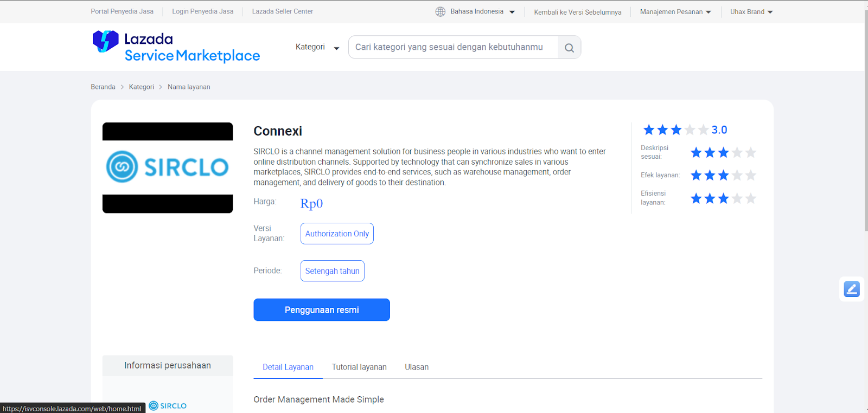Select the Authorization Only version option
Image resolution: width=868 pixels, height=413 pixels.
(x=337, y=234)
